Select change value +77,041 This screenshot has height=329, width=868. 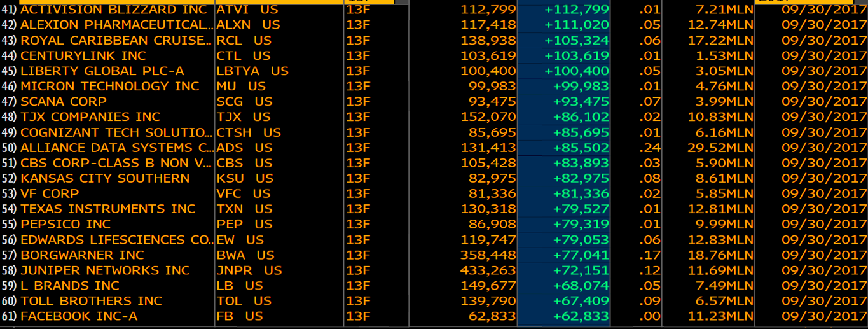coord(581,255)
